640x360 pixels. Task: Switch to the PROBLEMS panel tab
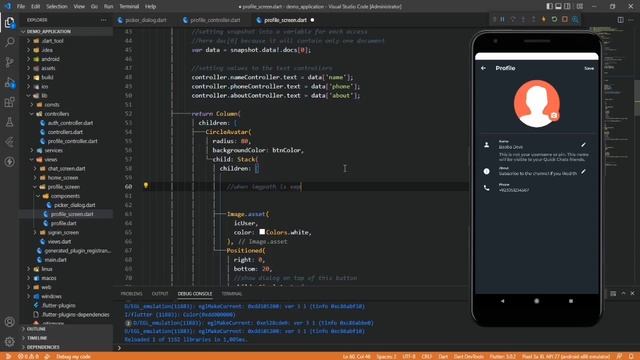[x=131, y=294]
